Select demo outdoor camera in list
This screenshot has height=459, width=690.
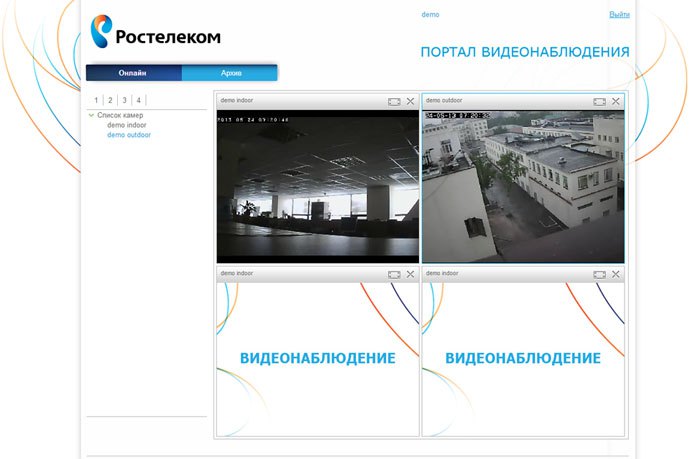pyautogui.click(x=129, y=135)
